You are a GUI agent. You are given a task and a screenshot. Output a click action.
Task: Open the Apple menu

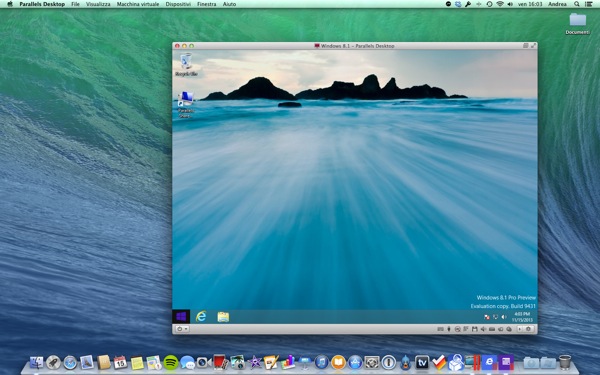(10, 4)
